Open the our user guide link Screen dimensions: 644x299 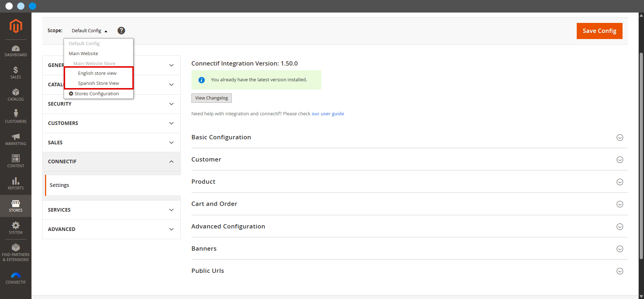[328, 114]
